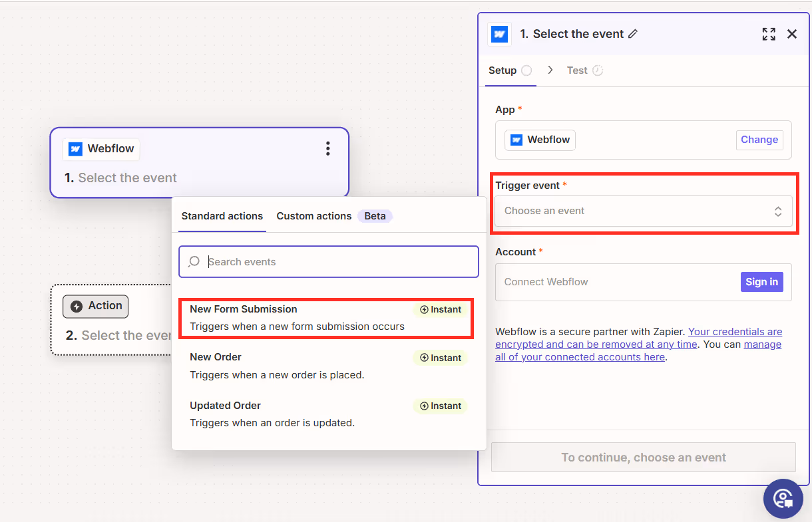The image size is (812, 522).
Task: Switch to the Standard actions tab
Action: click(x=222, y=216)
